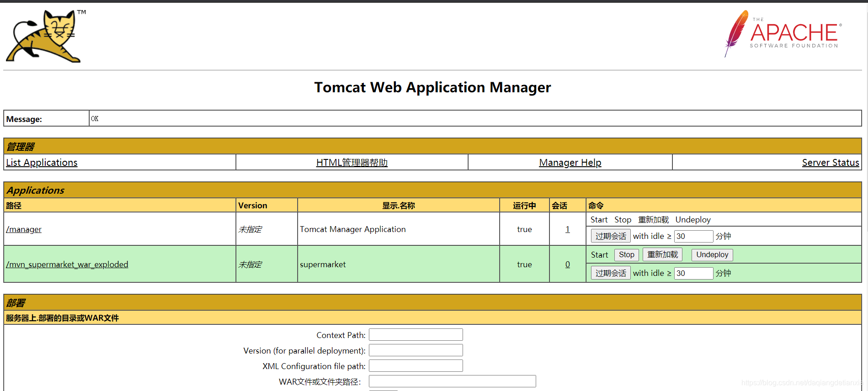
Task: Click the Tomcat Web Application Manager heading
Action: coord(432,87)
